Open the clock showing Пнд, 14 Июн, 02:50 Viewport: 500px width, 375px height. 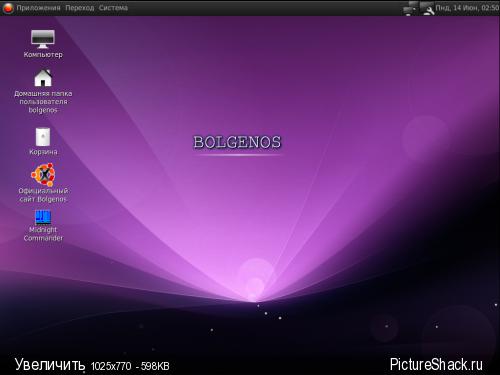coord(467,8)
